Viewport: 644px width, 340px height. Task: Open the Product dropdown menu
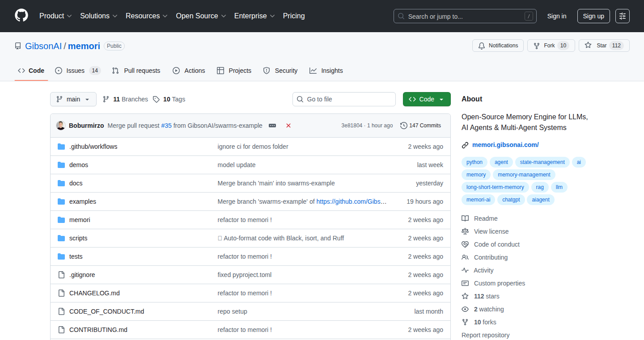[55, 16]
